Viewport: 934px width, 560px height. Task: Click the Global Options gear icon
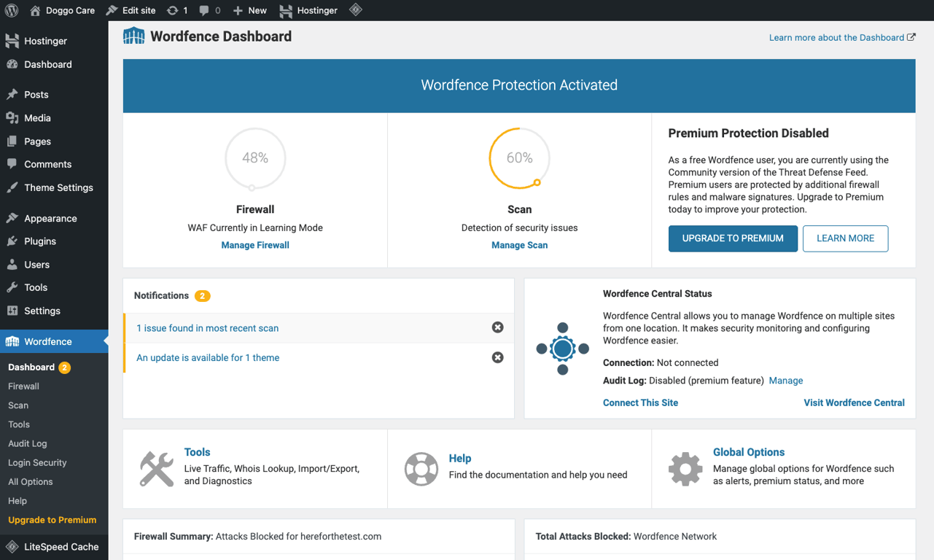[x=685, y=469]
